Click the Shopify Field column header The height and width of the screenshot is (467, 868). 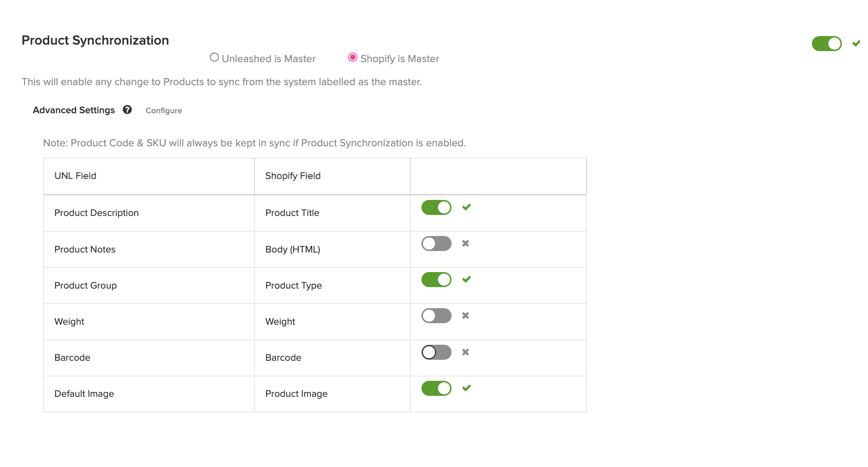pos(293,176)
